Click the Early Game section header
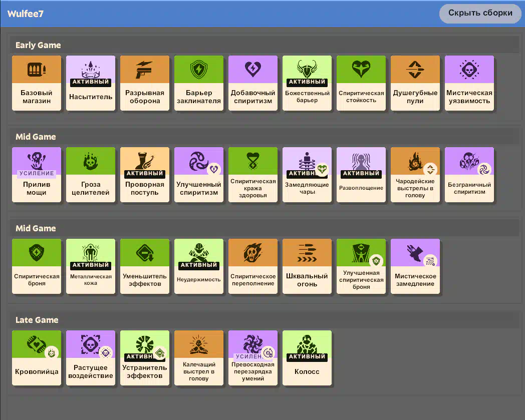 (x=38, y=45)
